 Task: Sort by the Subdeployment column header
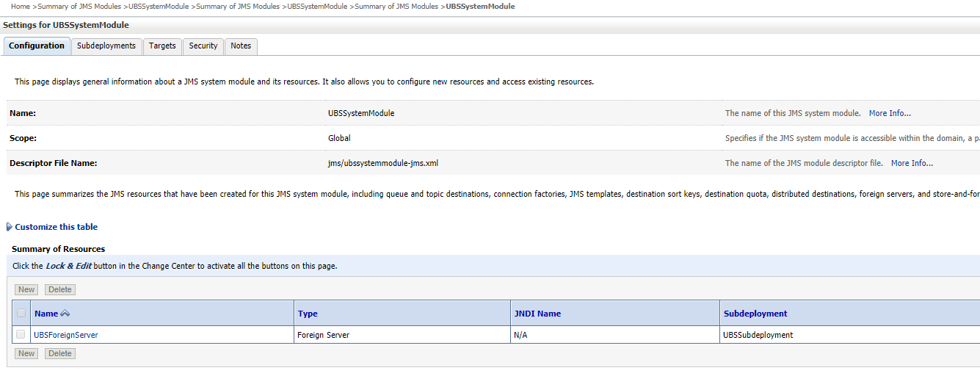point(755,314)
